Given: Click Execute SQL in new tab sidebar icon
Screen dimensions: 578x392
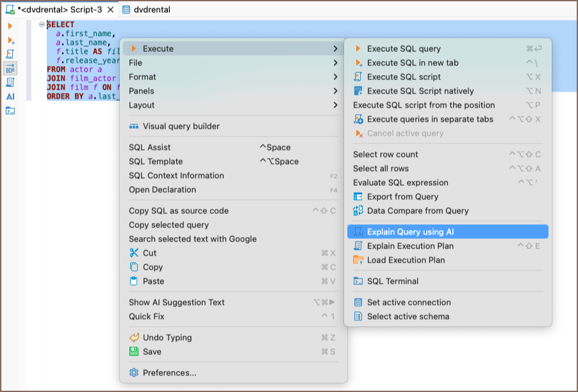Looking at the screenshot, I should pos(10,40).
